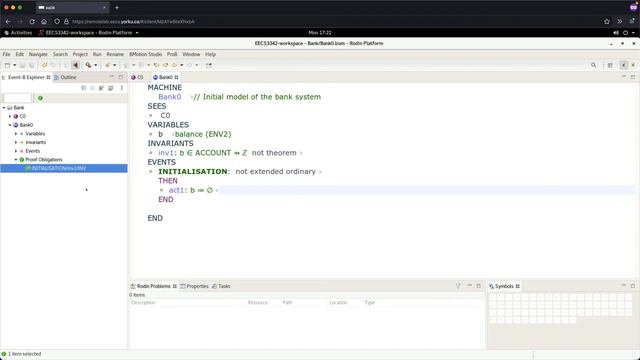Click the Undo toolbar icon
Viewport: 640px width, 360px height.
[x=44, y=65]
